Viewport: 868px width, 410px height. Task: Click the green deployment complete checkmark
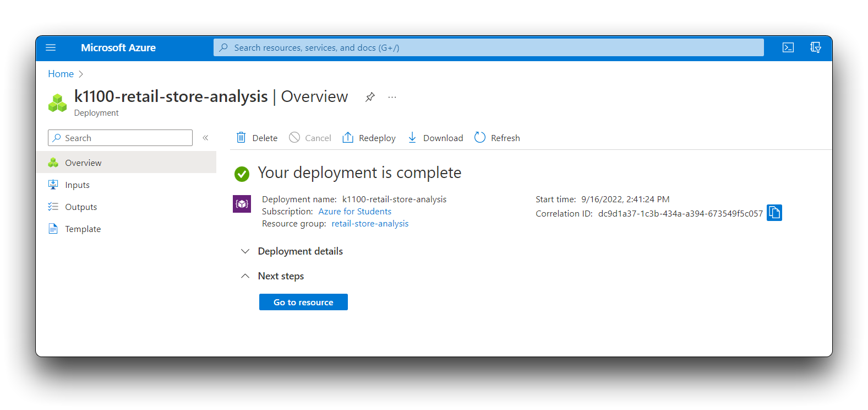pos(242,174)
